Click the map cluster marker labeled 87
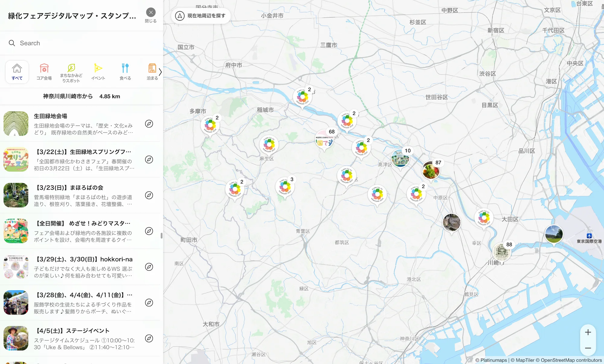The height and width of the screenshot is (364, 604). (431, 171)
